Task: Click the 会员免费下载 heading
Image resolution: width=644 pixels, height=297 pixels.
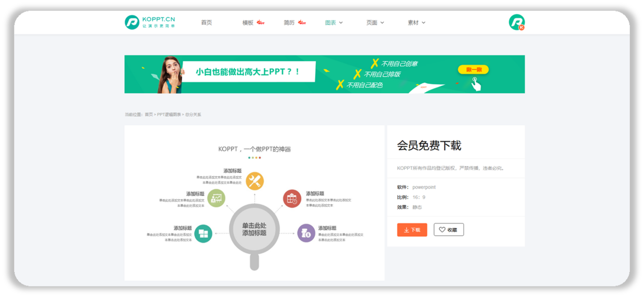Action: tap(429, 146)
